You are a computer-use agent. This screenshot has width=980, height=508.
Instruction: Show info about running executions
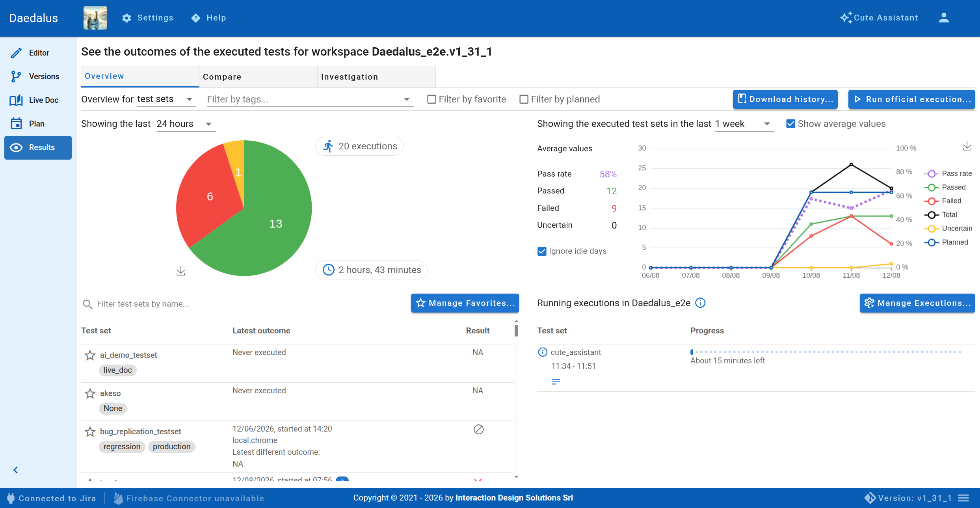pyautogui.click(x=700, y=303)
